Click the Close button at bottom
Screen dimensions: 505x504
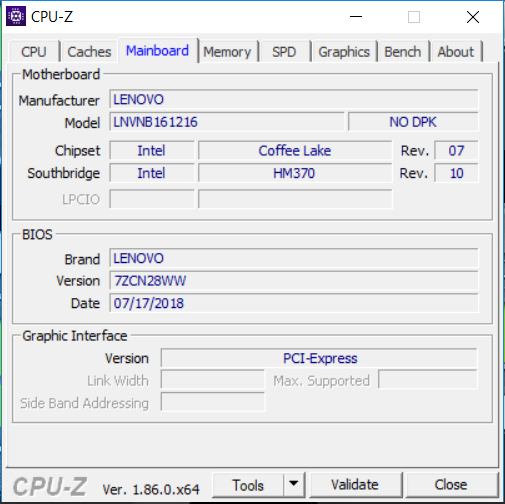[451, 485]
